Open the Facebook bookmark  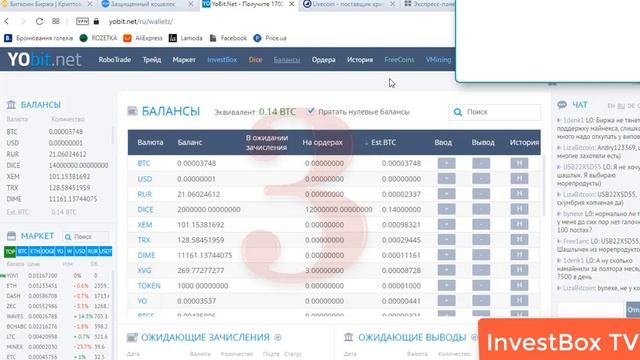pos(228,38)
